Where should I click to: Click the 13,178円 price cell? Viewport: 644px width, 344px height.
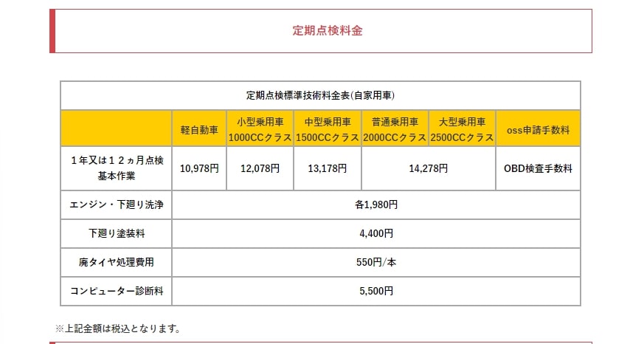(327, 168)
